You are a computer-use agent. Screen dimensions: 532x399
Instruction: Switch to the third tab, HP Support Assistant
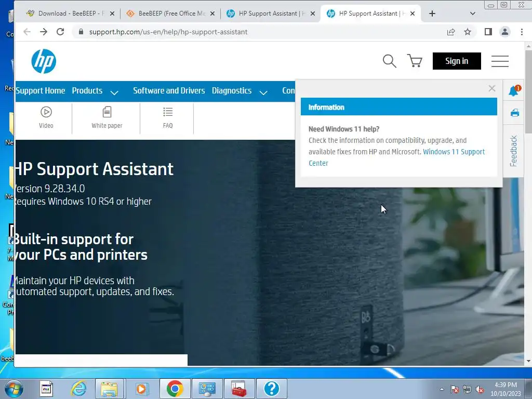click(267, 14)
